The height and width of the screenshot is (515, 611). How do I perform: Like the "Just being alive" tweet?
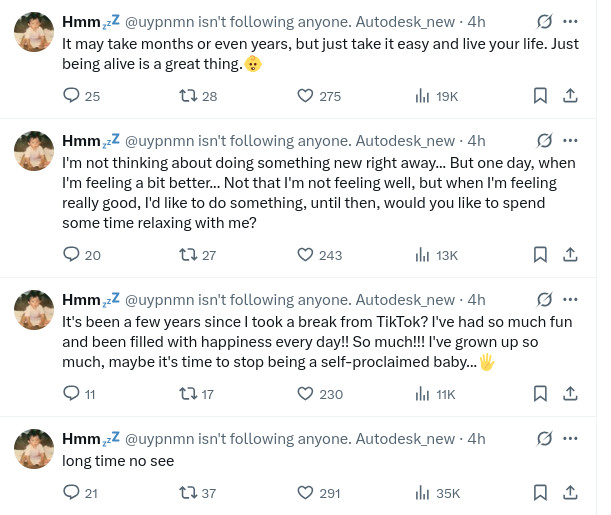point(306,96)
